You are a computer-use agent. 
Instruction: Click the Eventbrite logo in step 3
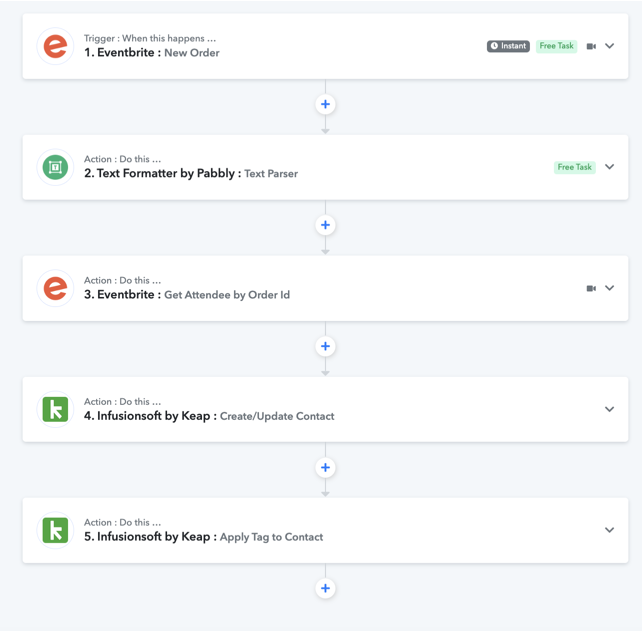pyautogui.click(x=55, y=288)
